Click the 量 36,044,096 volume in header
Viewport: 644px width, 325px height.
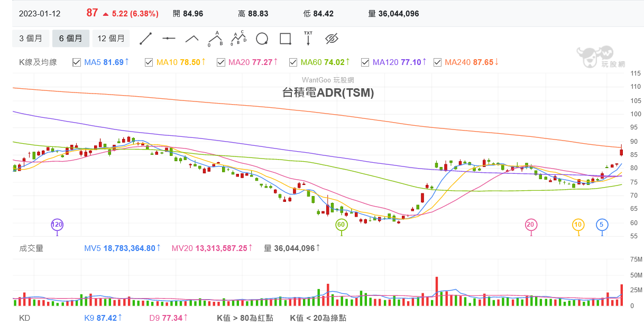pos(394,14)
